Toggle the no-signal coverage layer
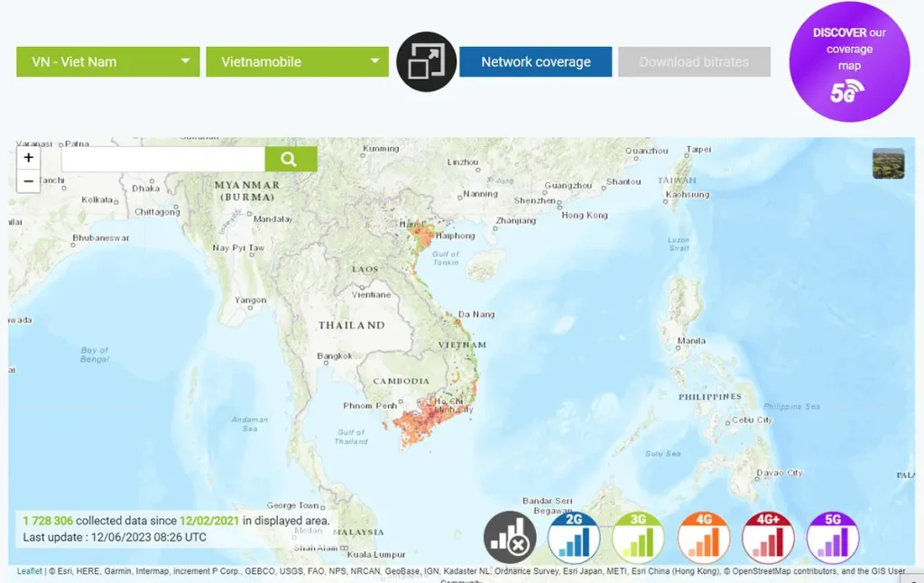 510,538
